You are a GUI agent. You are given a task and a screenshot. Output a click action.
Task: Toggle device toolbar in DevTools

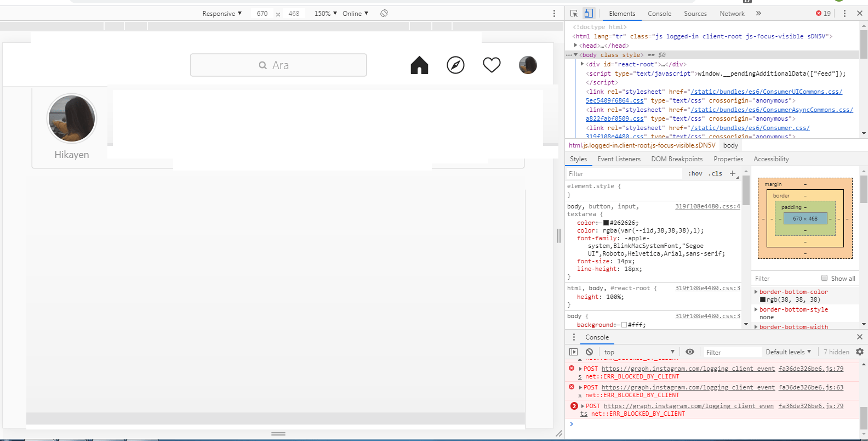(x=589, y=13)
